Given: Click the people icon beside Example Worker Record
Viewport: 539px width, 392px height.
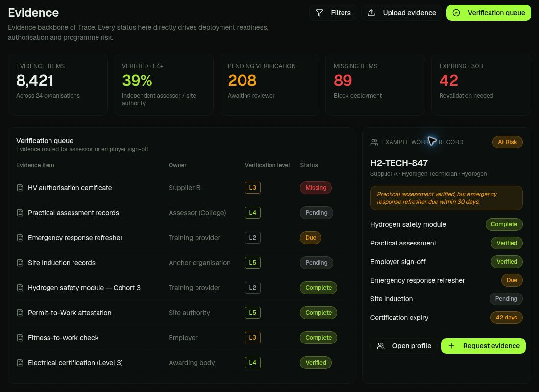Looking at the screenshot, I should [374, 142].
